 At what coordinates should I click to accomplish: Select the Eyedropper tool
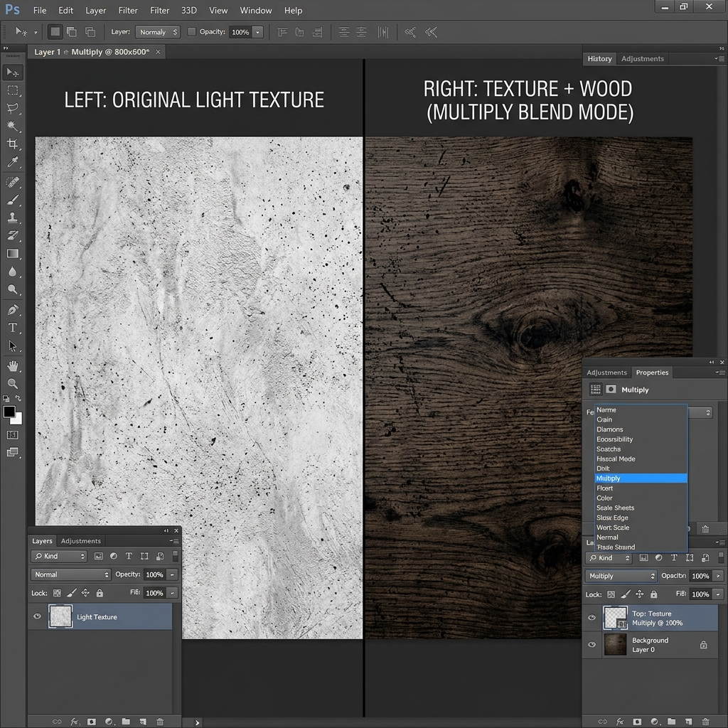point(13,162)
